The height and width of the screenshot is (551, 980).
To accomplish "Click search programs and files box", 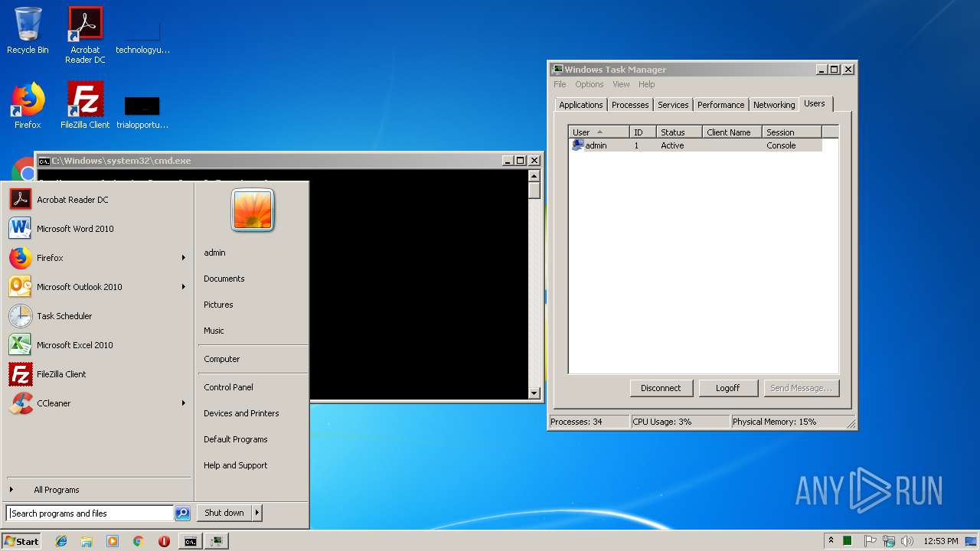I will pyautogui.click(x=90, y=514).
